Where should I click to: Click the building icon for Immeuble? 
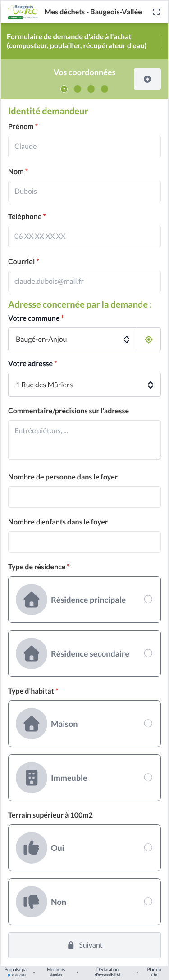click(32, 778)
